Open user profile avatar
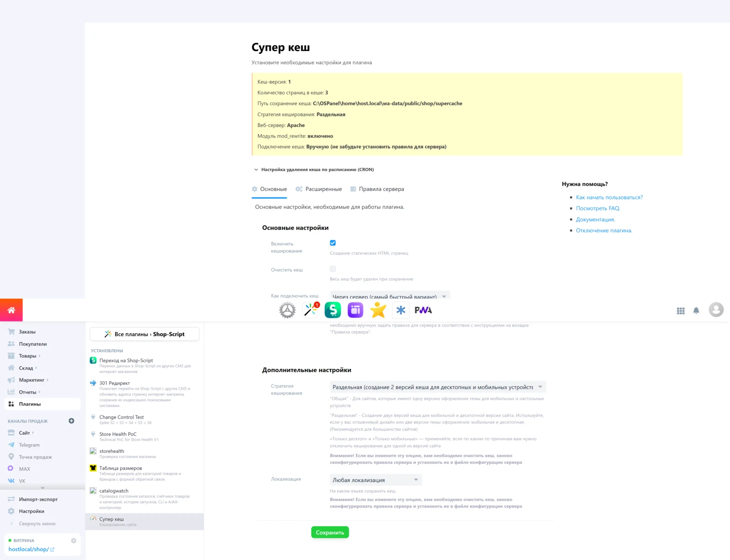The image size is (730, 560). point(716,310)
